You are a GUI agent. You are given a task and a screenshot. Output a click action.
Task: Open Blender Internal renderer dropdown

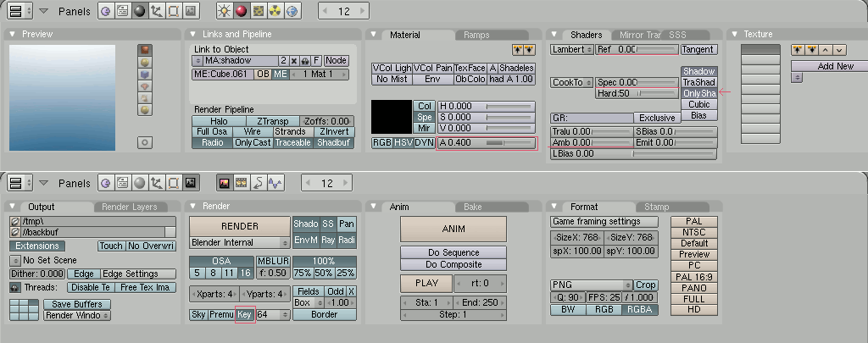point(240,242)
